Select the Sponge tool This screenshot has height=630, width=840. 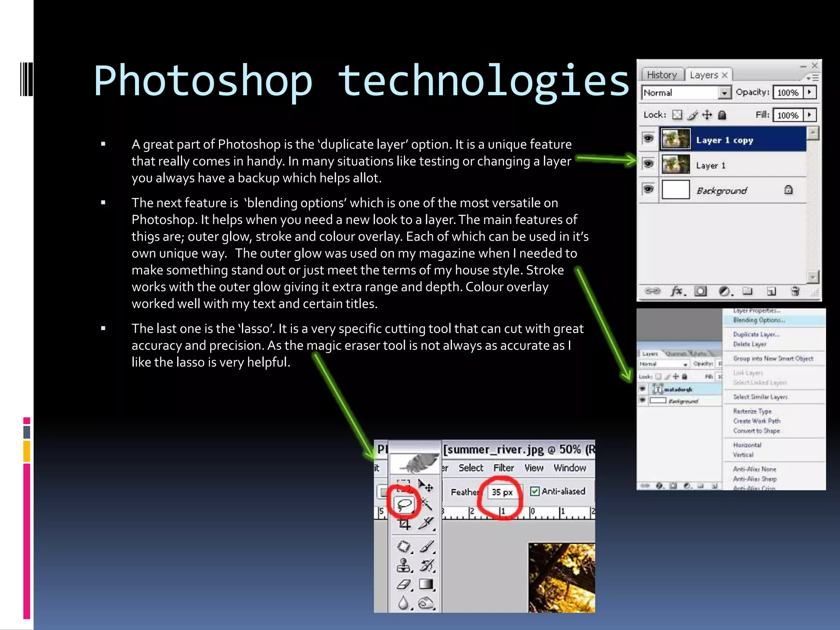coord(426,603)
